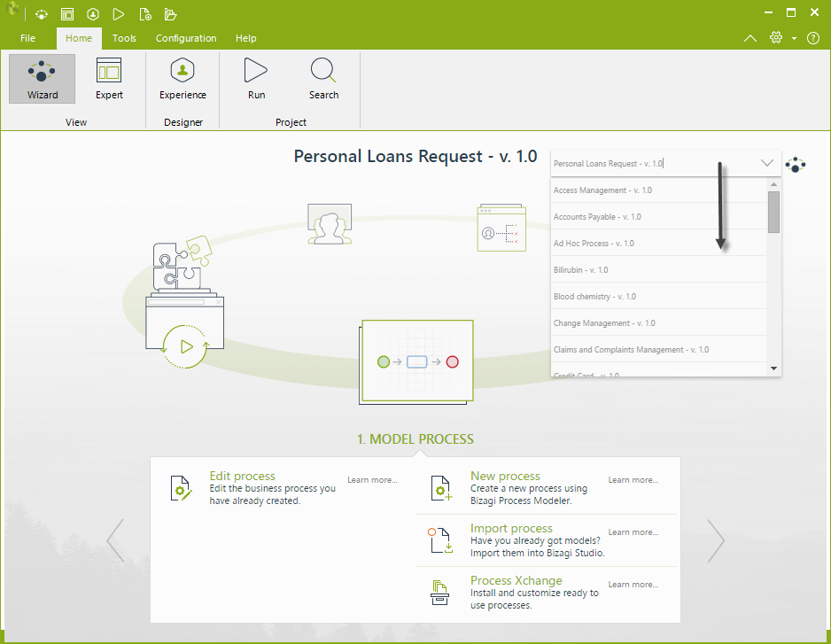The image size is (831, 644).
Task: Collapse the ribbon with up chevron
Action: (x=749, y=38)
